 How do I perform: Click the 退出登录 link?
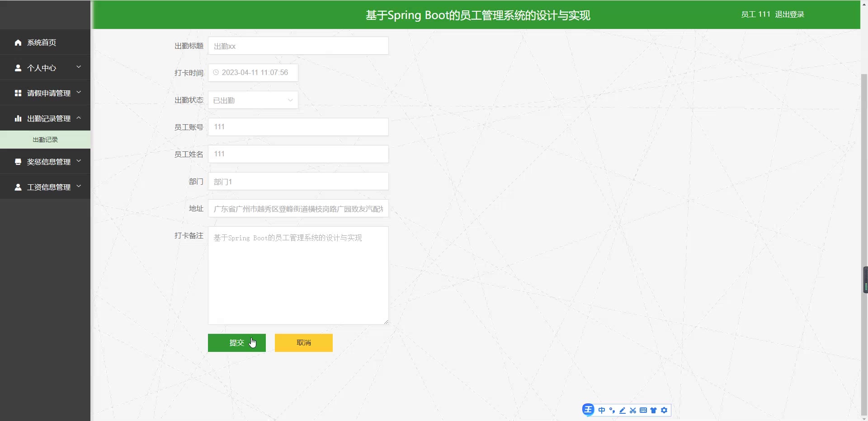click(x=790, y=14)
